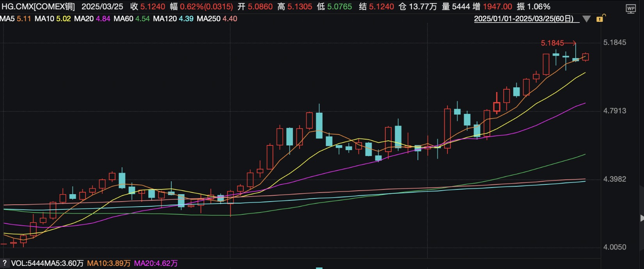Select the MA120 4.39 indicator label
The height and width of the screenshot is (269, 644).
173,19
